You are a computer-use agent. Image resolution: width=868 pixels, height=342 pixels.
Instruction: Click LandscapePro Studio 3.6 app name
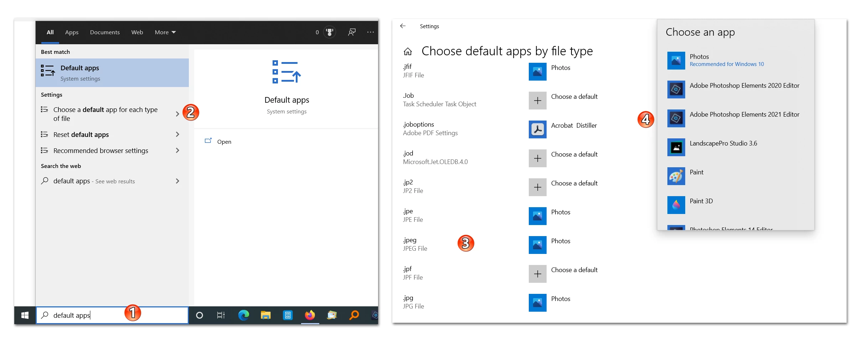[723, 143]
